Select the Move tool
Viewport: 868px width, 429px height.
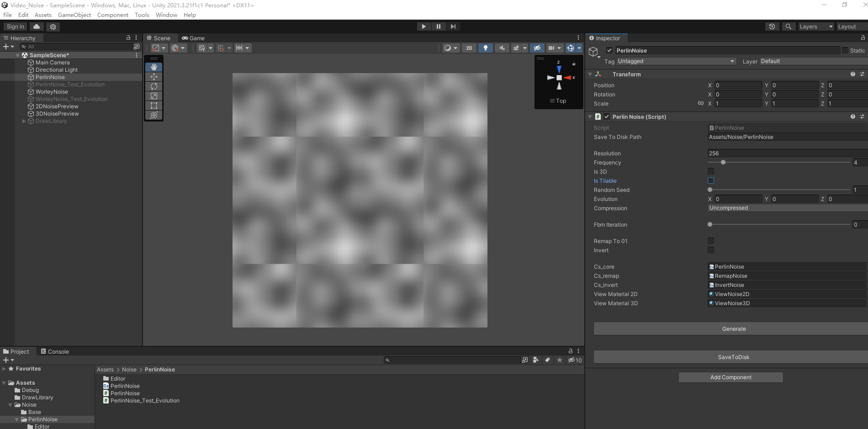coord(154,76)
